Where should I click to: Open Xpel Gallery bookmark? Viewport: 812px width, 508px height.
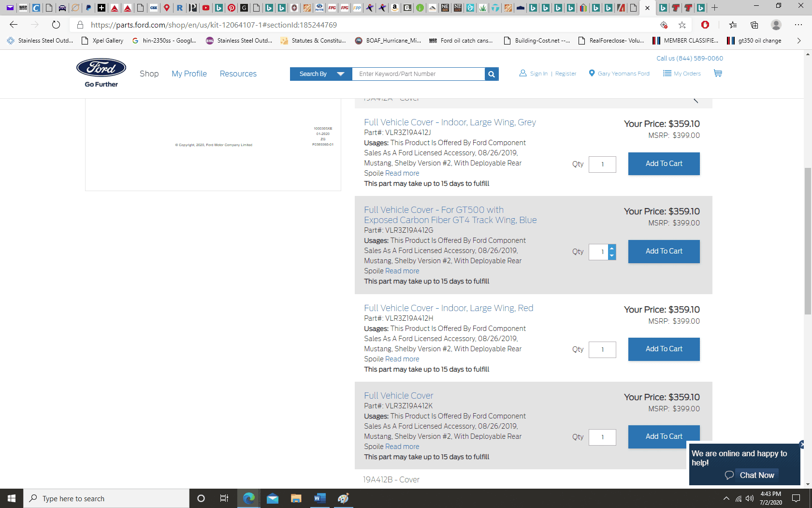pyautogui.click(x=102, y=41)
